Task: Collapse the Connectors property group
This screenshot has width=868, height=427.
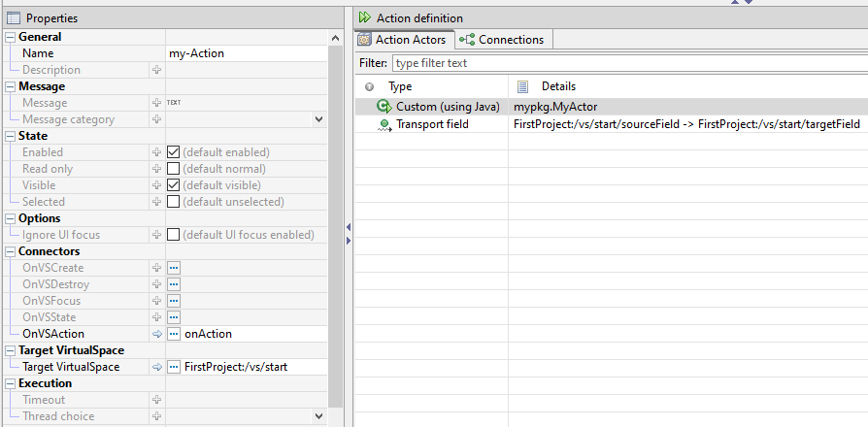Action: point(11,251)
